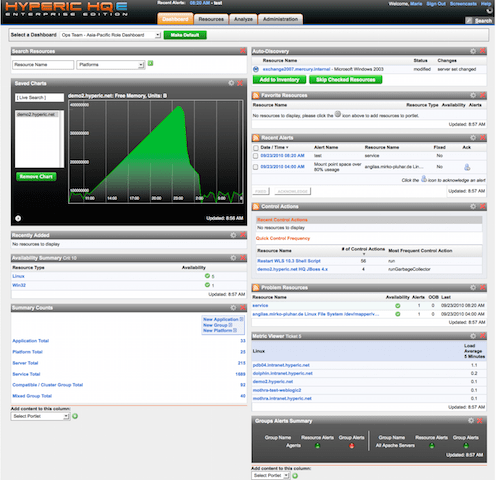
Task: Configure Summary Counts portlet gear
Action: pos(233,307)
